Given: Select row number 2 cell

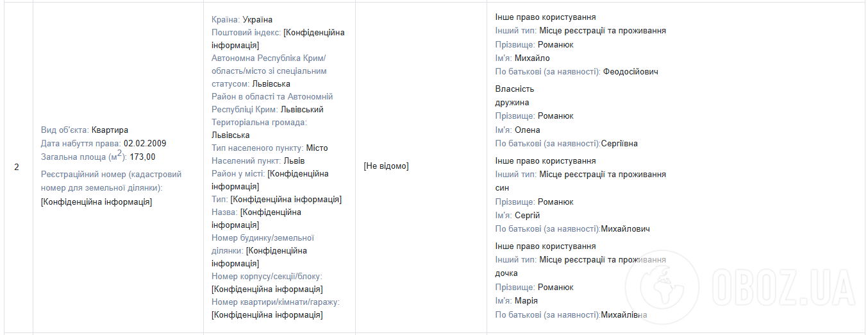Looking at the screenshot, I should point(17,167).
